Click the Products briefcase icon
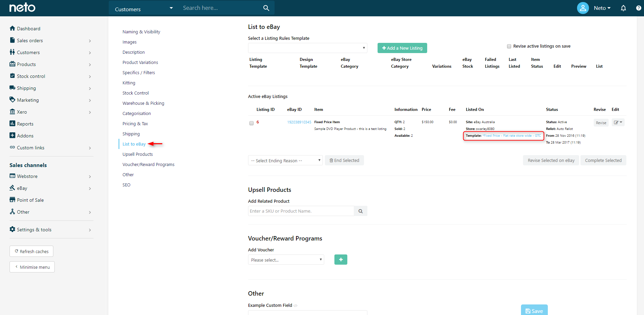Screen dimensions: 644x315 pos(13,64)
